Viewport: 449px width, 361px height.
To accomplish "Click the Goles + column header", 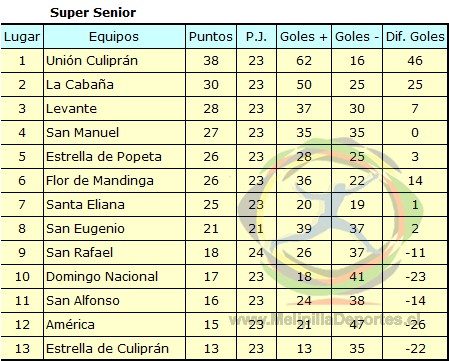I will [304, 37].
